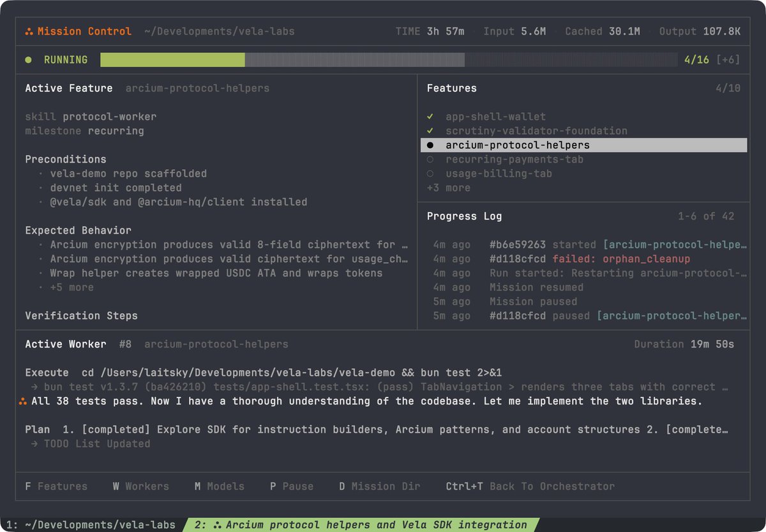Click the filled dot beside arcium-protocol-helpers feature

tap(430, 145)
